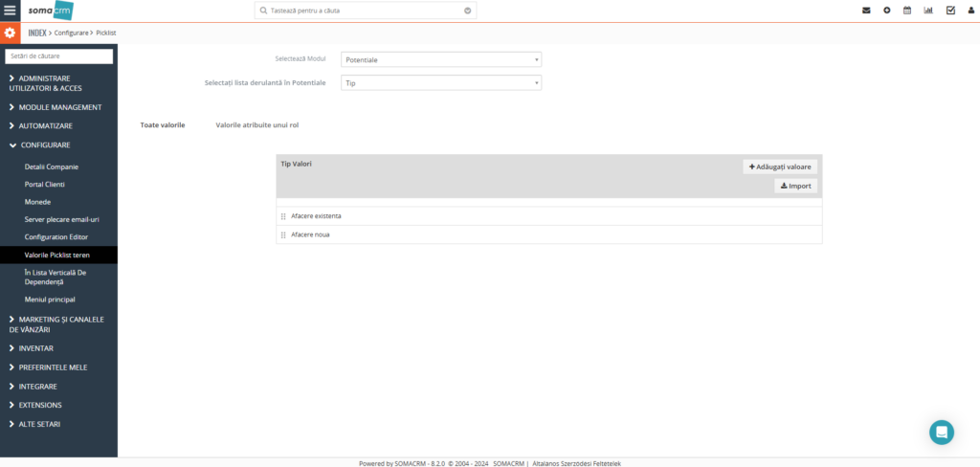Open the hamburger main menu

[x=10, y=11]
